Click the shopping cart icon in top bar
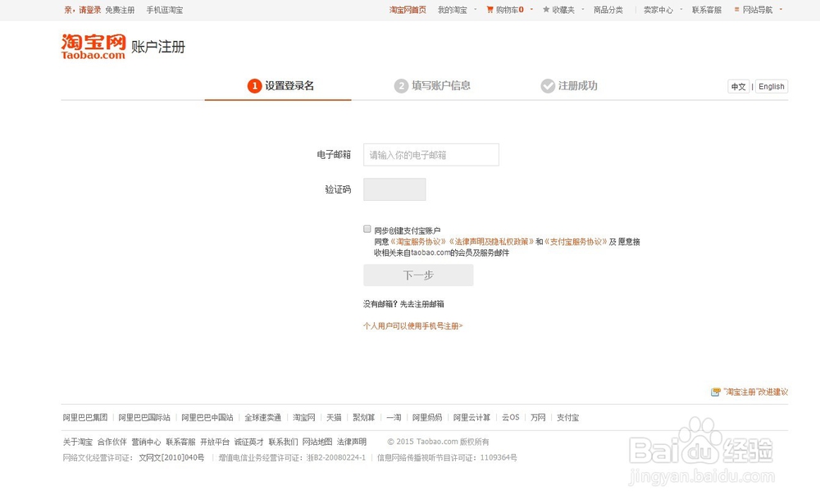This screenshot has width=820, height=504. [x=490, y=9]
